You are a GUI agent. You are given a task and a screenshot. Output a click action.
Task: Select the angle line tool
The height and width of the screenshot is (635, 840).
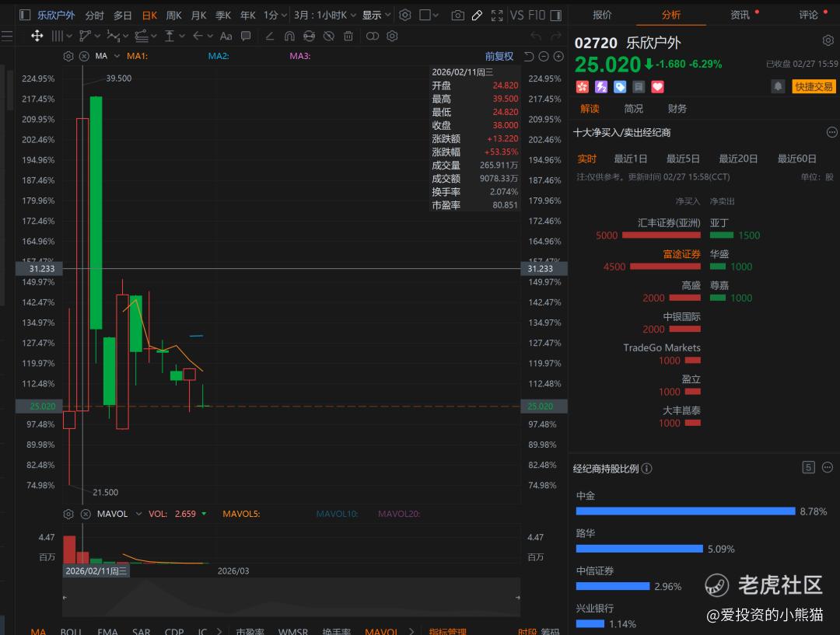pos(270,36)
